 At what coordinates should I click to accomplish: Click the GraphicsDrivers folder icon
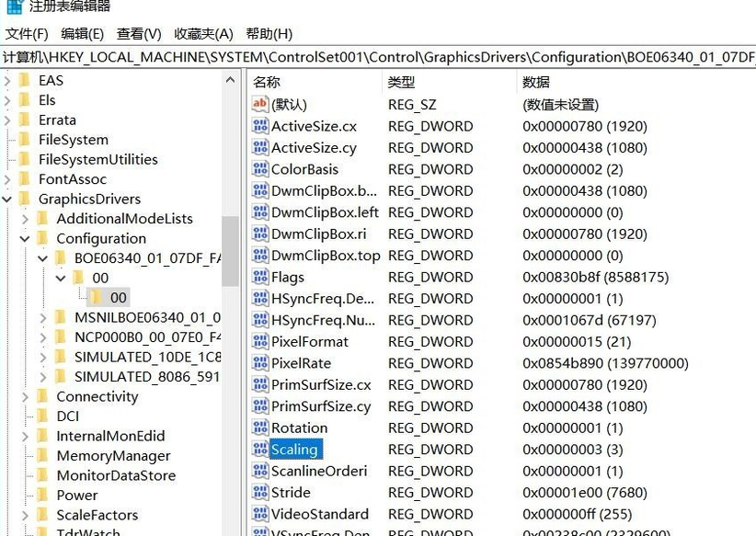pos(24,199)
